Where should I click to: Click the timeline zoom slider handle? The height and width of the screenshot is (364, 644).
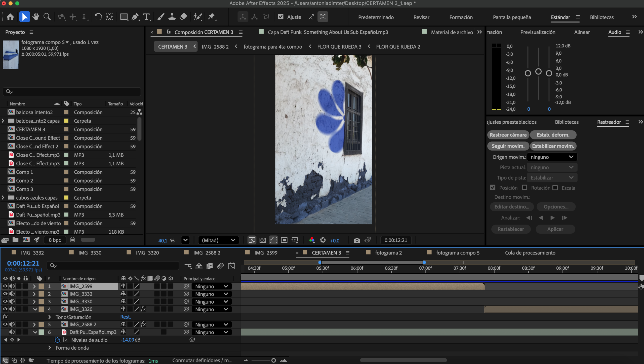click(273, 360)
